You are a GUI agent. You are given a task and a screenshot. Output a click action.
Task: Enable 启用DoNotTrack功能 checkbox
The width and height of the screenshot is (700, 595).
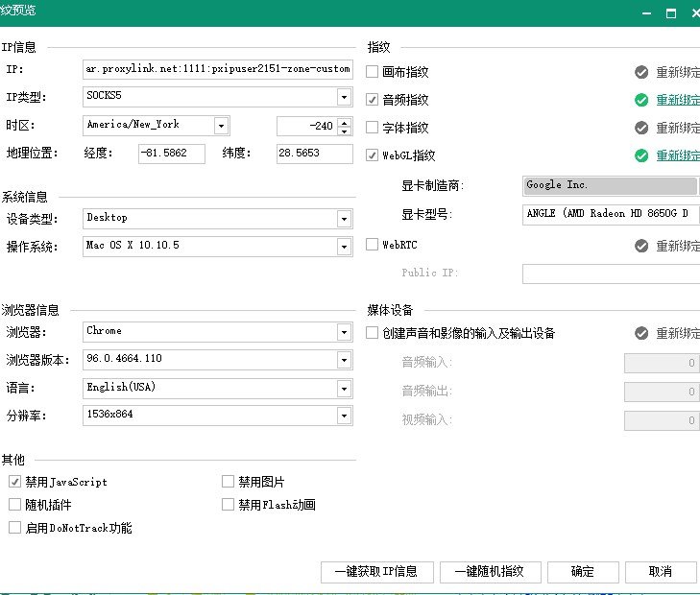point(14,528)
